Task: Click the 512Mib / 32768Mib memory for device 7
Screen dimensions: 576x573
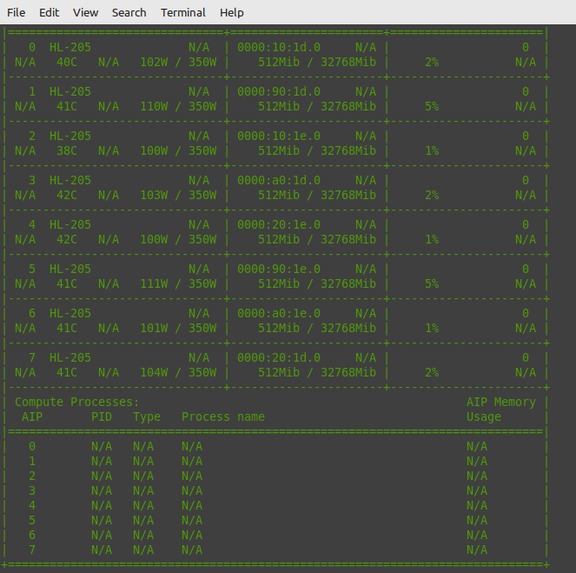Action: (317, 372)
